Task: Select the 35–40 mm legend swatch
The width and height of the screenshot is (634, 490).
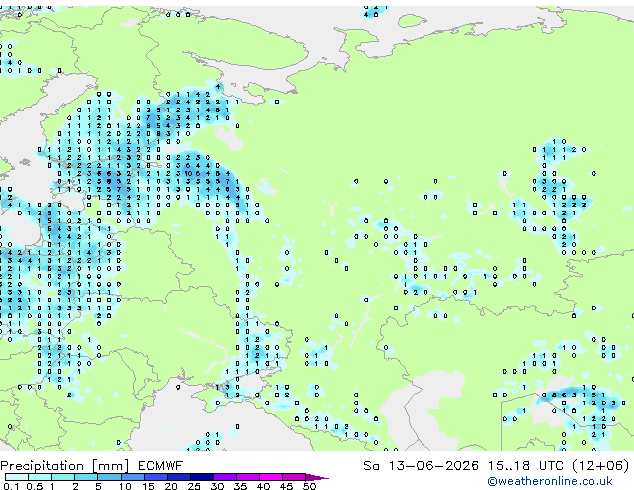Action: point(248,477)
